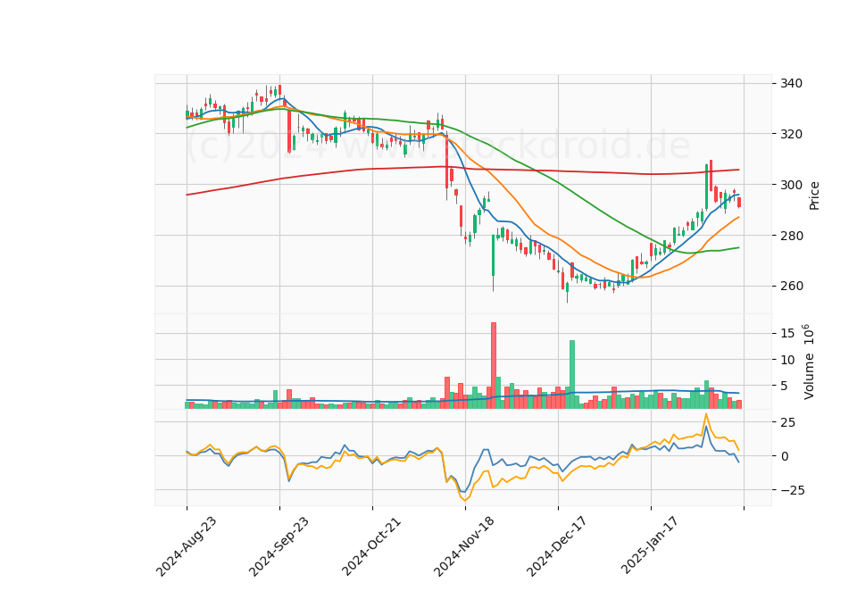Click the 300 price axis value

(792, 185)
